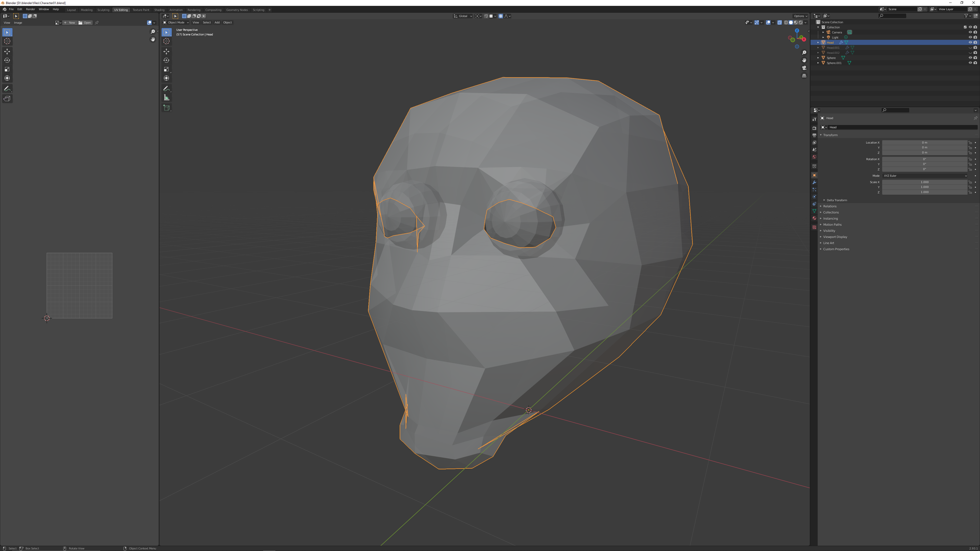The image size is (980, 551).
Task: Lock the Location X value
Action: coord(970,143)
